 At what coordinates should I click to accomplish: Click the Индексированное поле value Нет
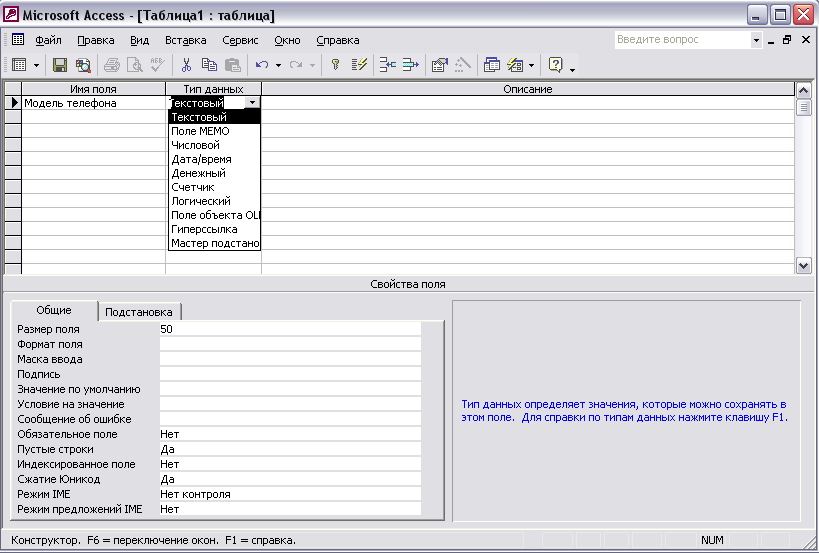click(x=290, y=464)
